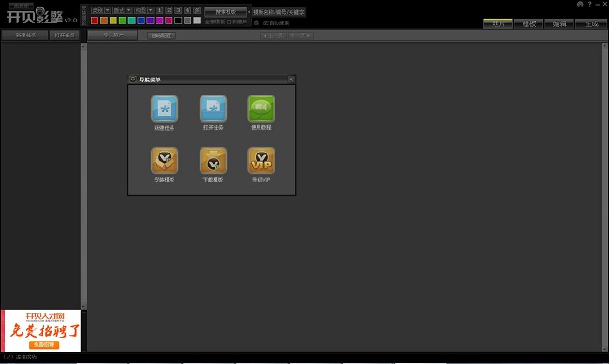This screenshot has width=609, height=364.
Task: Click the blue 新建任务 icon in the dialog
Action: coord(164,109)
